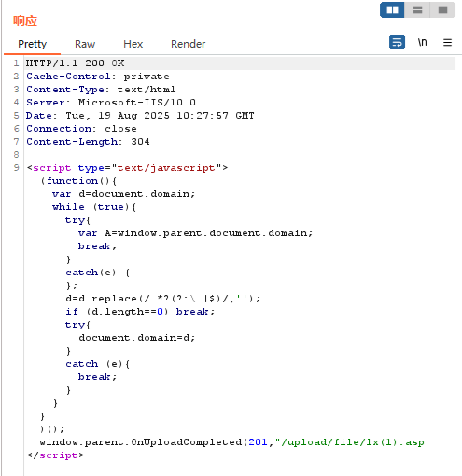Open the Render tab
462x476 pixels.
[188, 44]
